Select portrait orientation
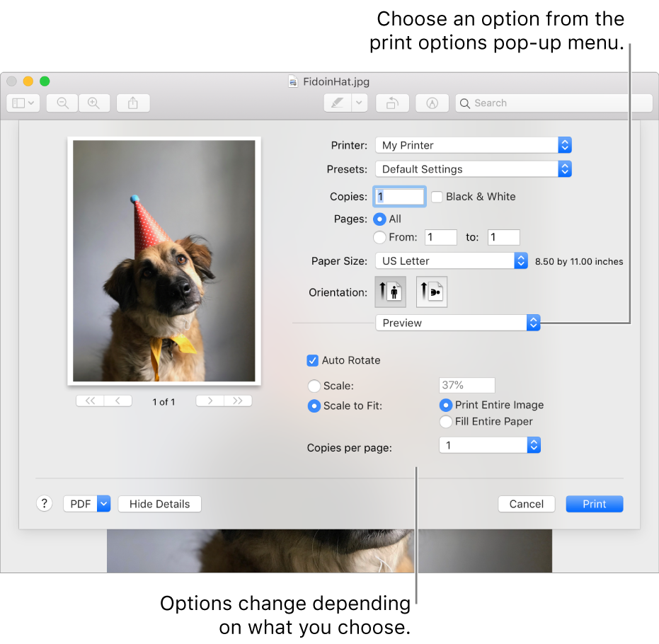 click(x=390, y=292)
